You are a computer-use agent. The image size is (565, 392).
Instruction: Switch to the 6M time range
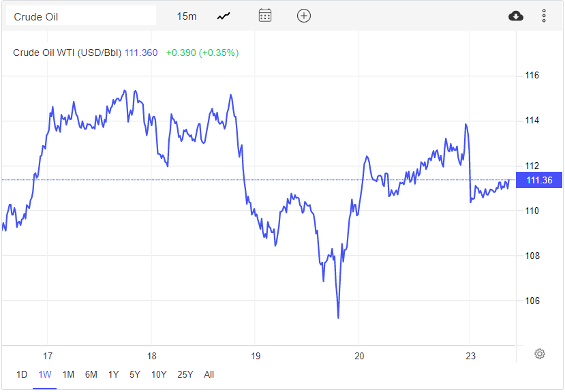click(x=91, y=374)
